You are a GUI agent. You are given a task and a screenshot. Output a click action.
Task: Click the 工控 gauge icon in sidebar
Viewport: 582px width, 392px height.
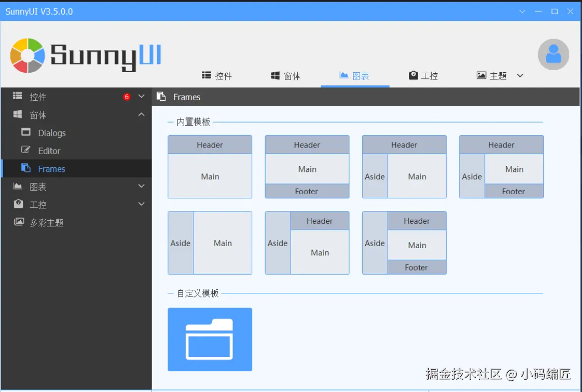18,203
